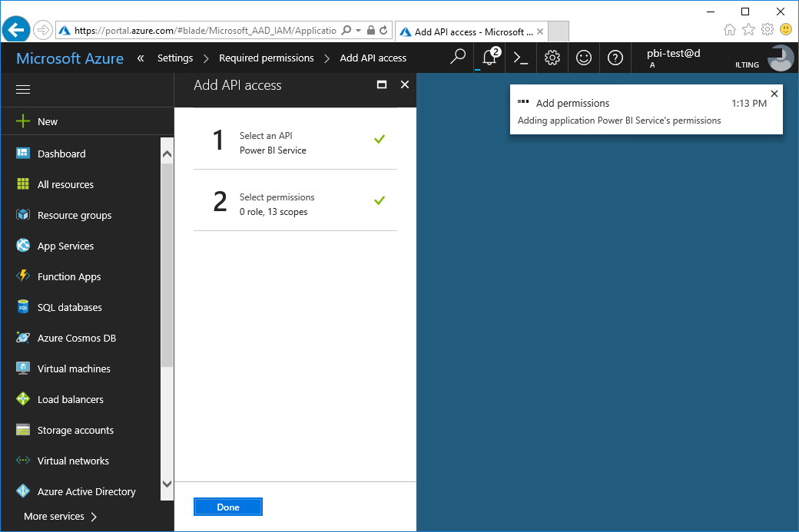Click the sidebar scrollbar thumb

167,265
